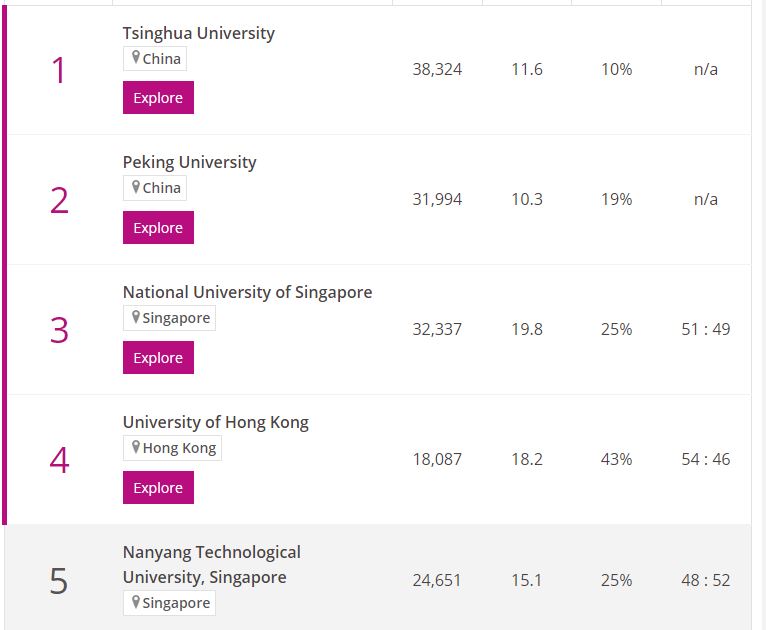
Task: Click the 54 : 46 ratio cell
Action: (705, 459)
